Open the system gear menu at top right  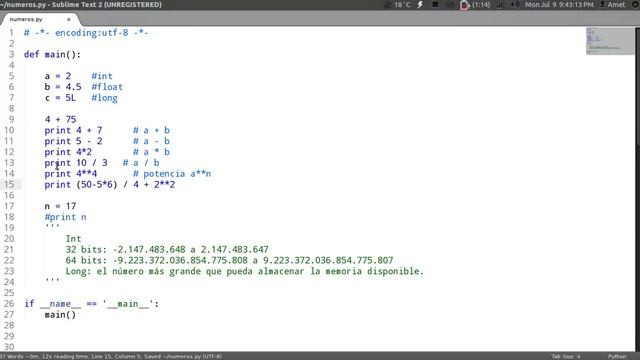point(635,4)
